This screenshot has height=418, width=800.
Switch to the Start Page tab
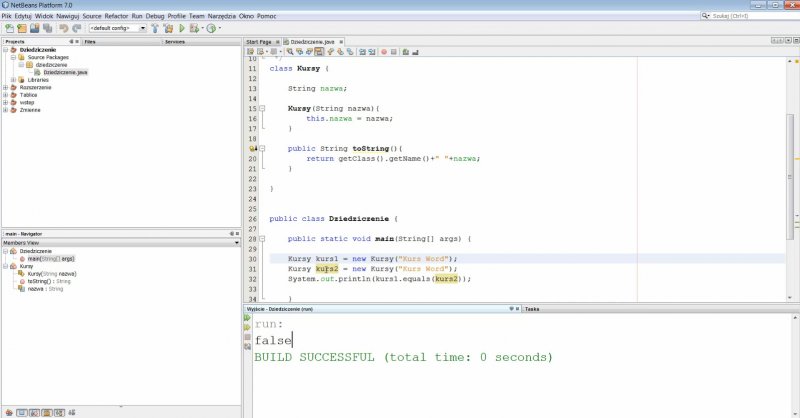(x=259, y=42)
